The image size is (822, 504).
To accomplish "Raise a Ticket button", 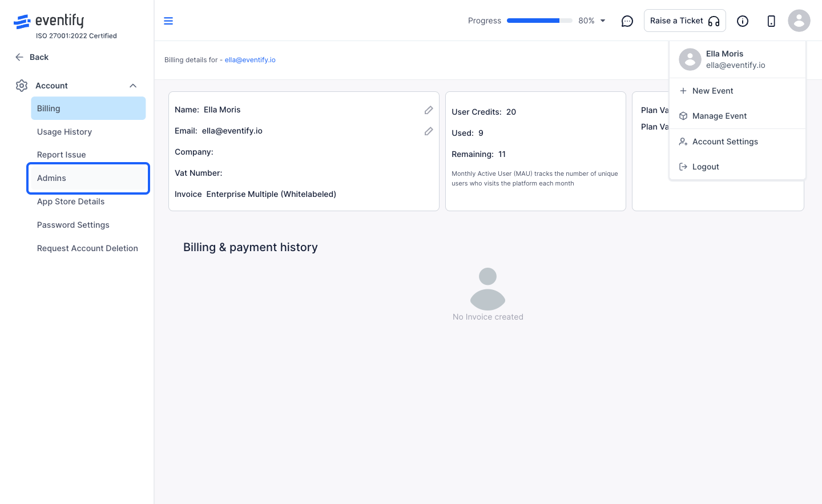I will pos(685,21).
